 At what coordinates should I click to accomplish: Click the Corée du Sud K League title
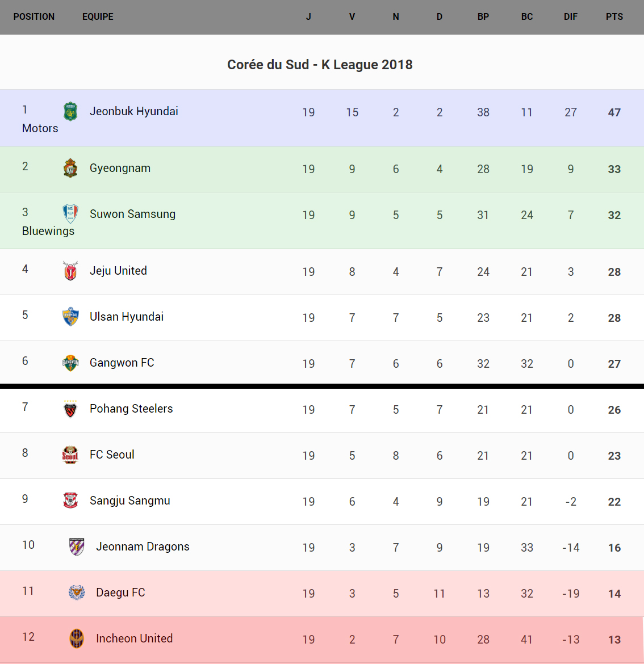[x=320, y=65]
